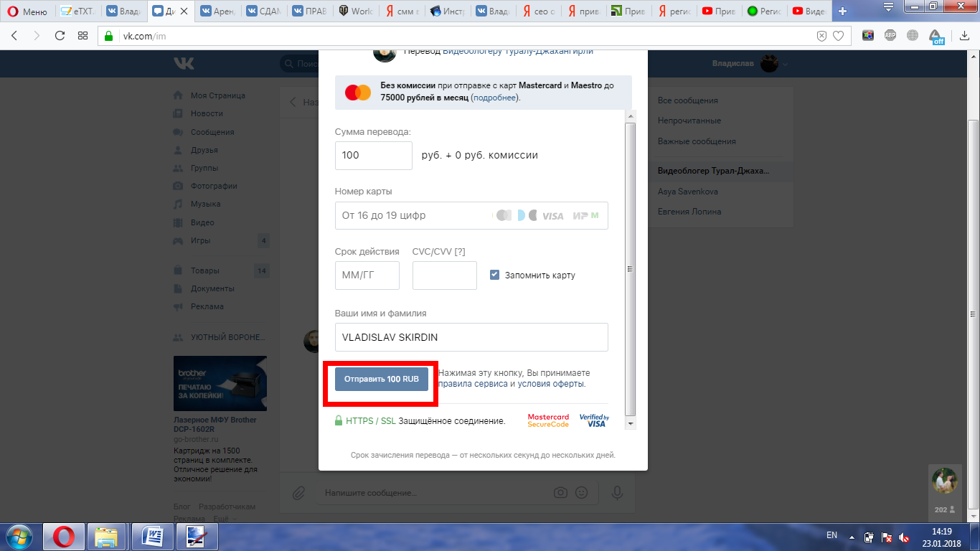Click the AdBlock Plus extension icon

pyautogui.click(x=890, y=36)
